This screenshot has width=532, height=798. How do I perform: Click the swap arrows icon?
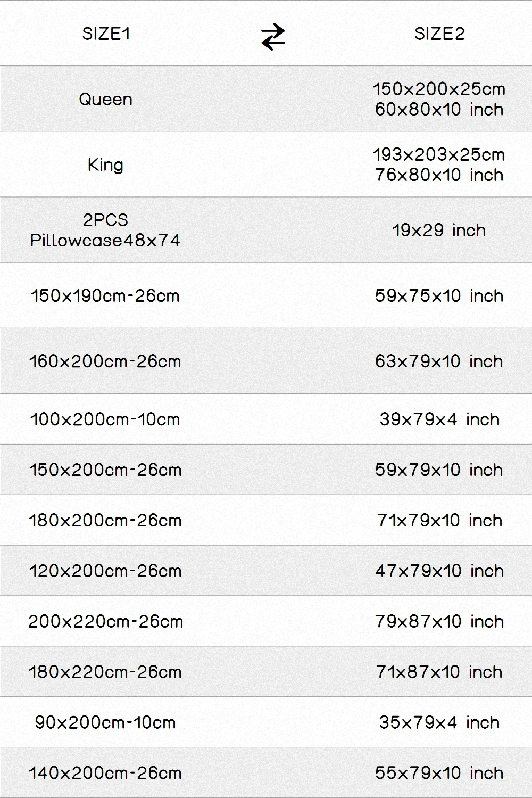pos(273,37)
